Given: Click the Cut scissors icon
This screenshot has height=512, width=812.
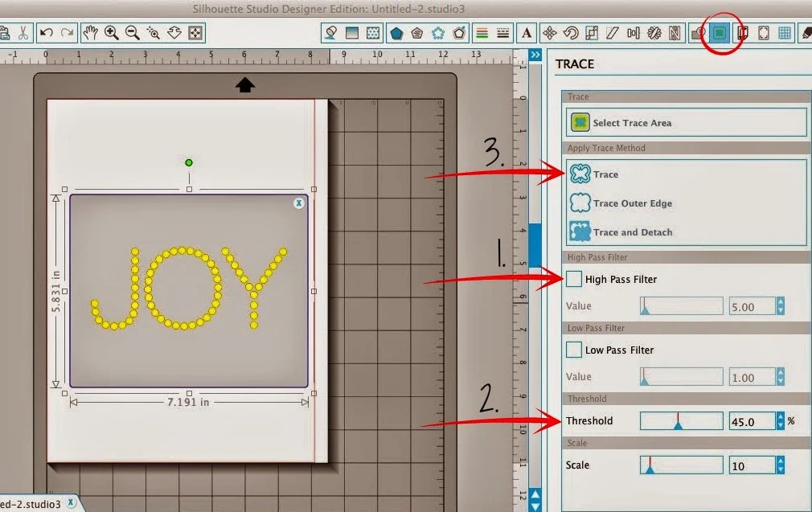Looking at the screenshot, I should click(x=23, y=33).
